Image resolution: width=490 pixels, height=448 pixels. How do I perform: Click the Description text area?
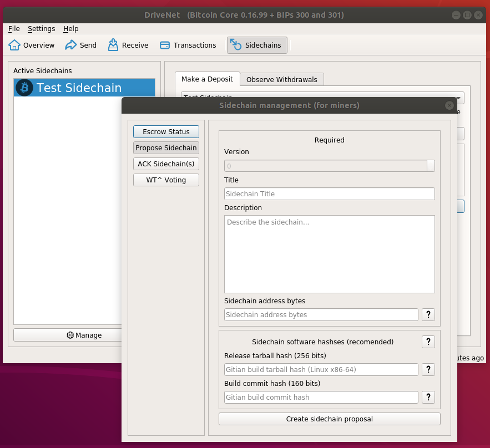coord(330,254)
